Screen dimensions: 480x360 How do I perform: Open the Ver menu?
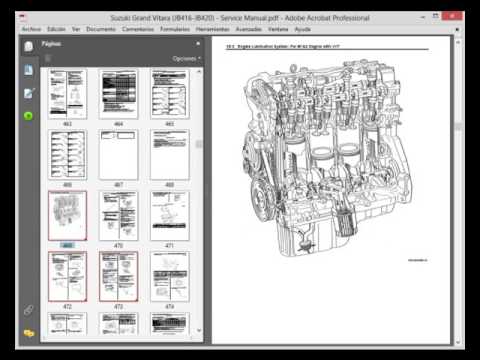(76, 29)
